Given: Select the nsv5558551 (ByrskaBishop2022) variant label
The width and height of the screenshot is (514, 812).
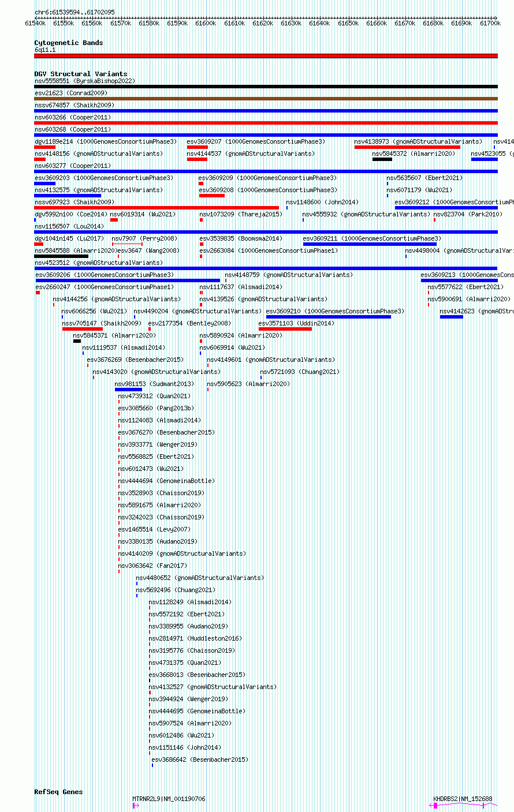Looking at the screenshot, I should (84, 81).
